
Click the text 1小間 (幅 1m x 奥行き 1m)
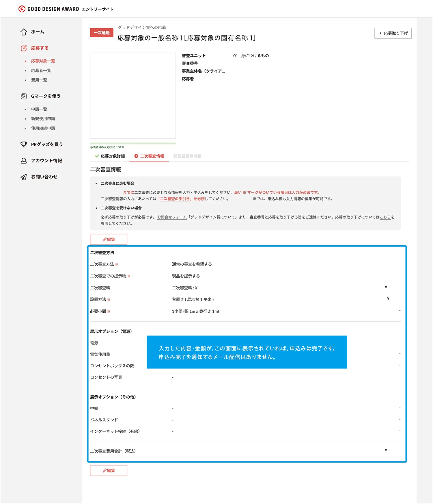tap(195, 311)
